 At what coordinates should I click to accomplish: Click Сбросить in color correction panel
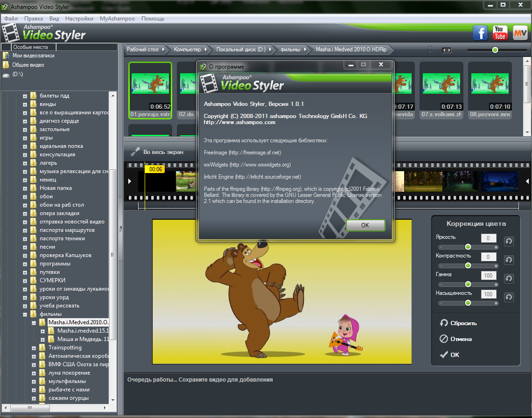[x=458, y=323]
